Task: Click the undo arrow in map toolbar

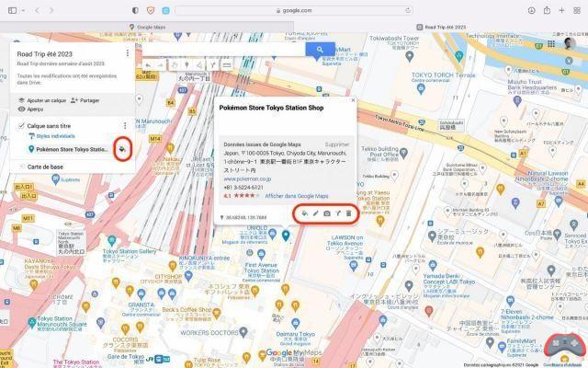Action: (148, 65)
